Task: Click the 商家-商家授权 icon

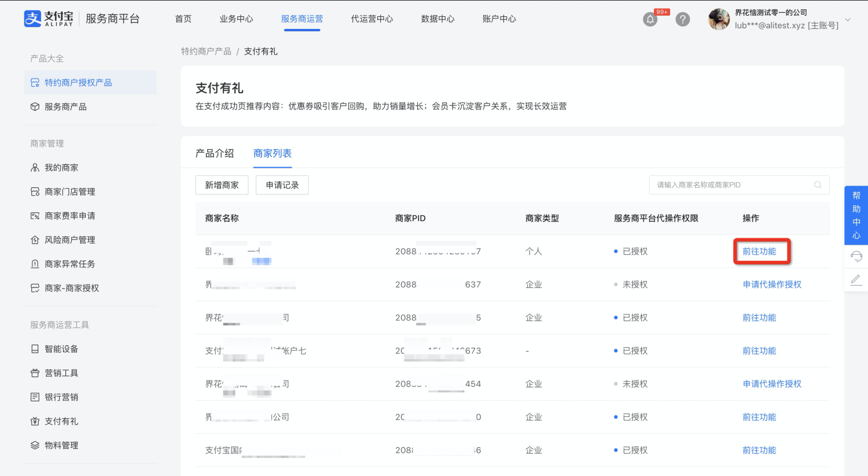Action: click(x=35, y=288)
